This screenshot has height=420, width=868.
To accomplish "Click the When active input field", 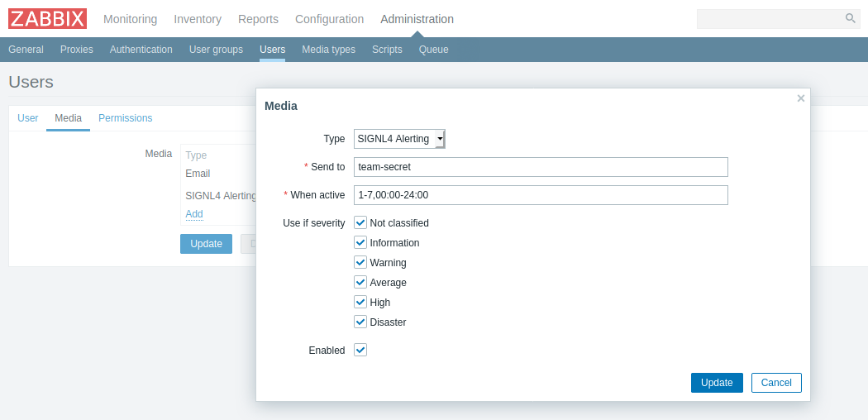I will tap(541, 195).
